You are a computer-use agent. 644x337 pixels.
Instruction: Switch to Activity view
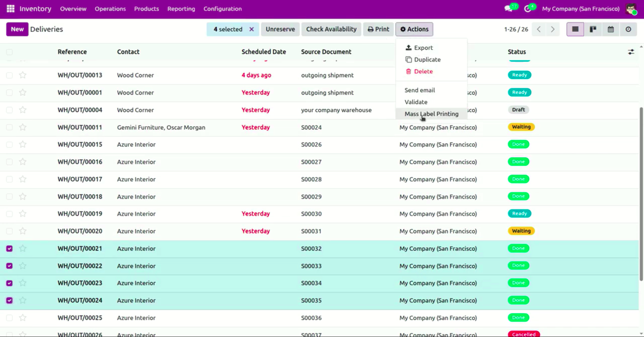628,29
